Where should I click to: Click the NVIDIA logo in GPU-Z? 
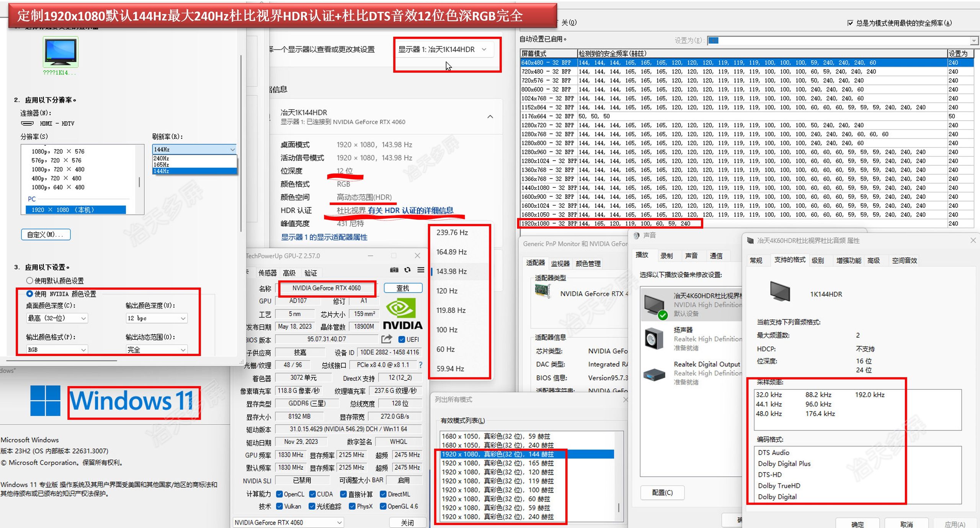(402, 314)
